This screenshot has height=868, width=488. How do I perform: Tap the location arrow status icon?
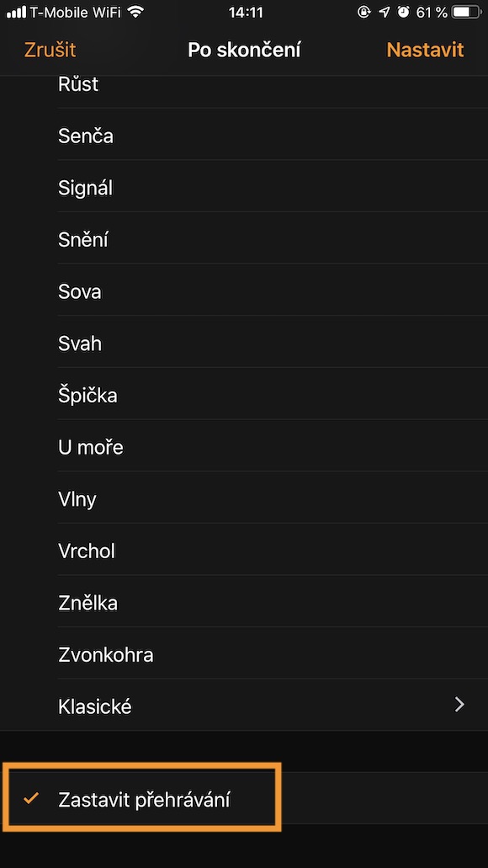coord(385,12)
